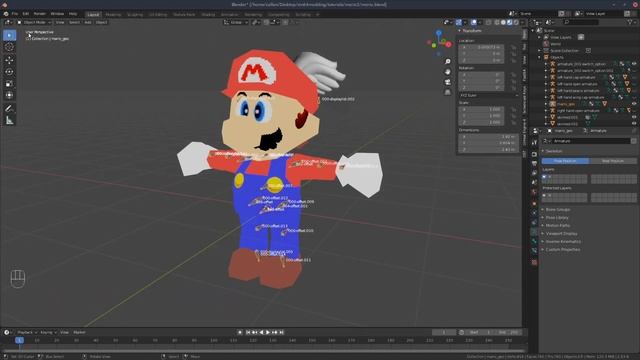Switch to the Sculpting workspace tab
The height and width of the screenshot is (360, 640).
click(x=135, y=14)
